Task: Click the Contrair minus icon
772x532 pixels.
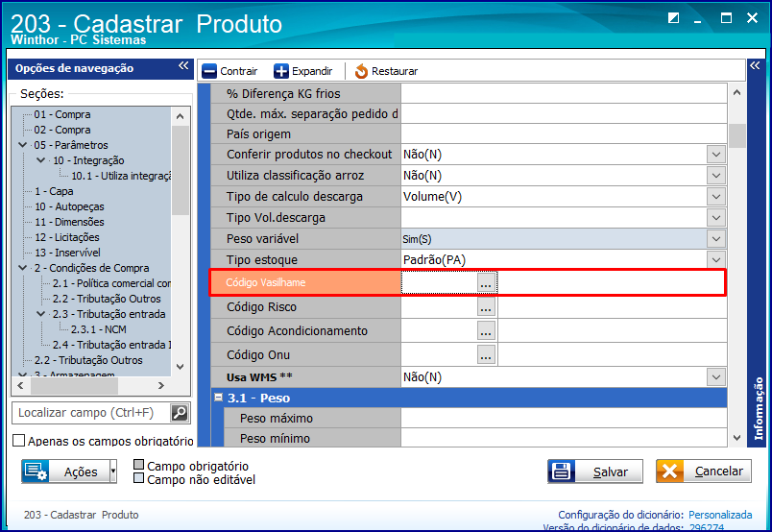Action: [209, 71]
